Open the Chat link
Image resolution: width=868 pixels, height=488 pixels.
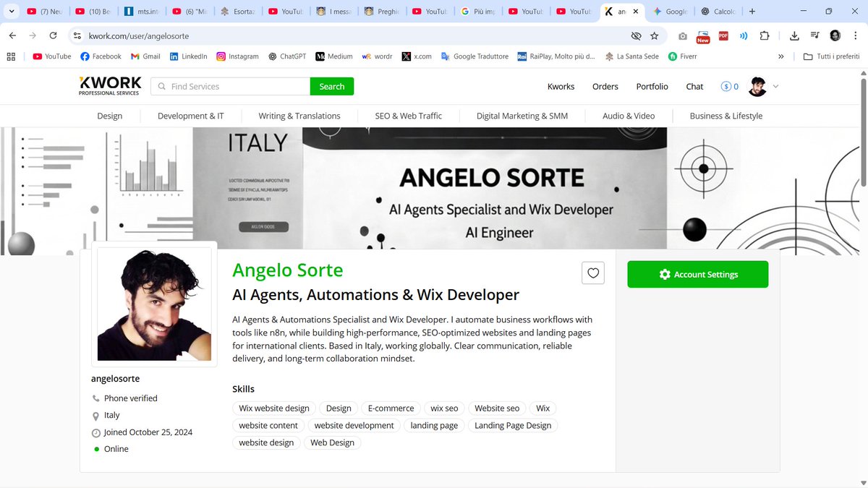pos(694,86)
